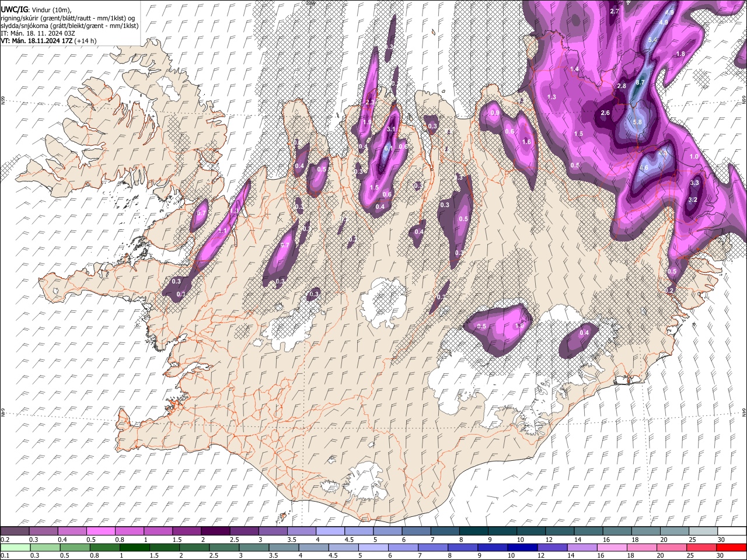747x560 pixels.
Task: Click the "VT: Mán. 18.11.2024 17Z (+14 h)" line
Action: point(48,41)
